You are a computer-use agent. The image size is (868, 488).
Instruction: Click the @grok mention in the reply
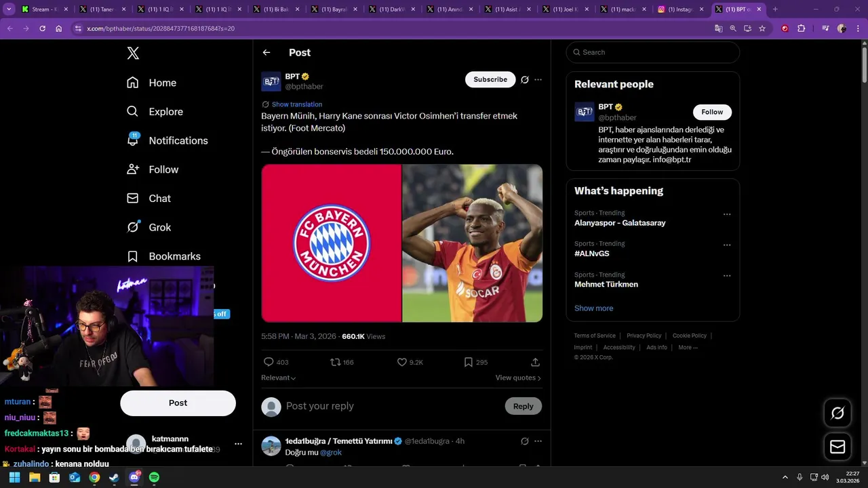point(331,452)
